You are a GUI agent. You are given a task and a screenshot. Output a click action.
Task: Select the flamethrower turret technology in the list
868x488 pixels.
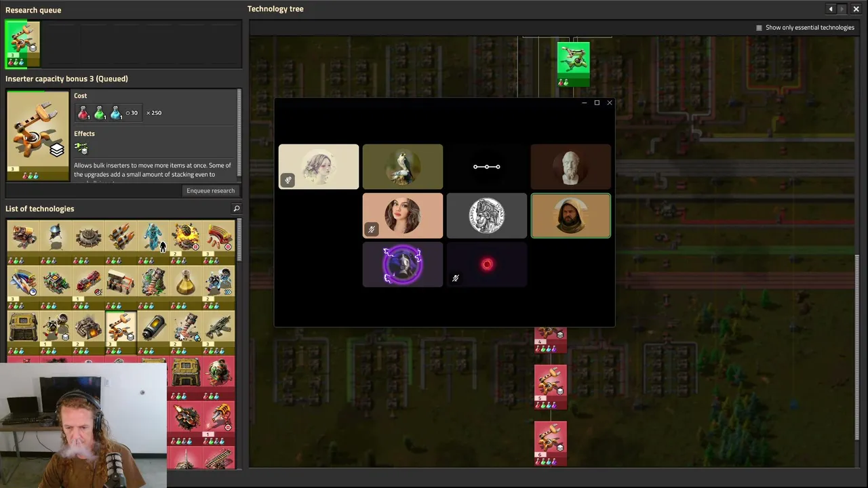click(x=23, y=242)
